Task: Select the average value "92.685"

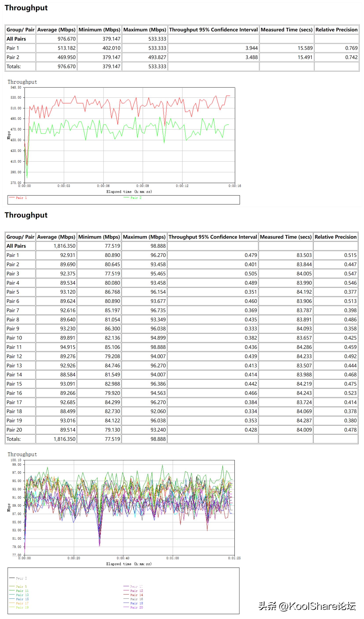Action: tap(68, 402)
